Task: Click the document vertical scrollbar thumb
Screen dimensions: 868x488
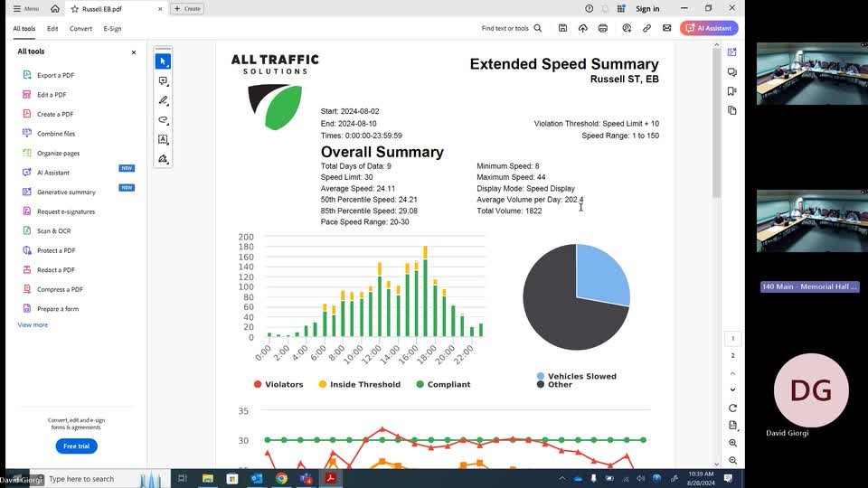Action: [x=717, y=123]
